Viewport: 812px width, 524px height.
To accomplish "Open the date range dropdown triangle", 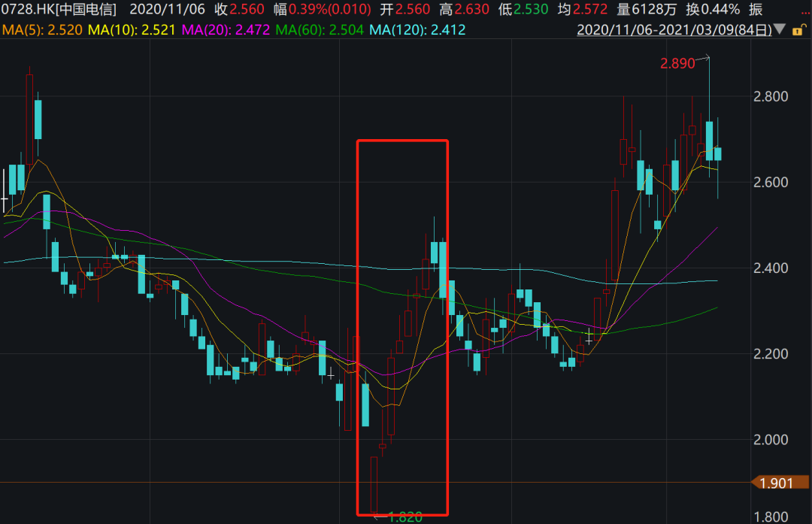I will (x=780, y=29).
